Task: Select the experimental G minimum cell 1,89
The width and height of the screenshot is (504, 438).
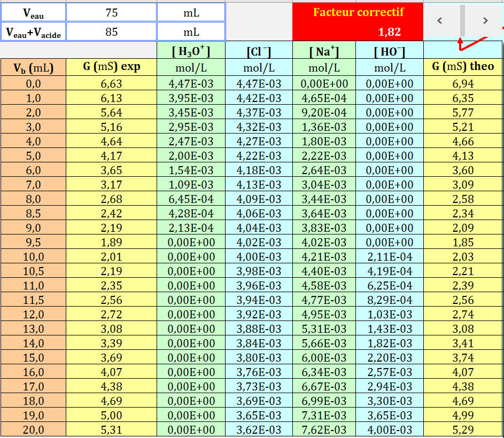Action: [111, 242]
